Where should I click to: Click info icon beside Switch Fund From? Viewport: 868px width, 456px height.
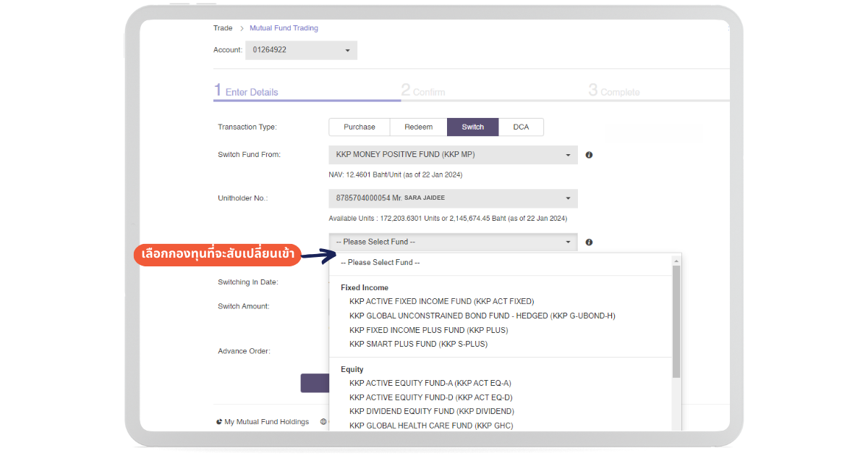tap(589, 155)
